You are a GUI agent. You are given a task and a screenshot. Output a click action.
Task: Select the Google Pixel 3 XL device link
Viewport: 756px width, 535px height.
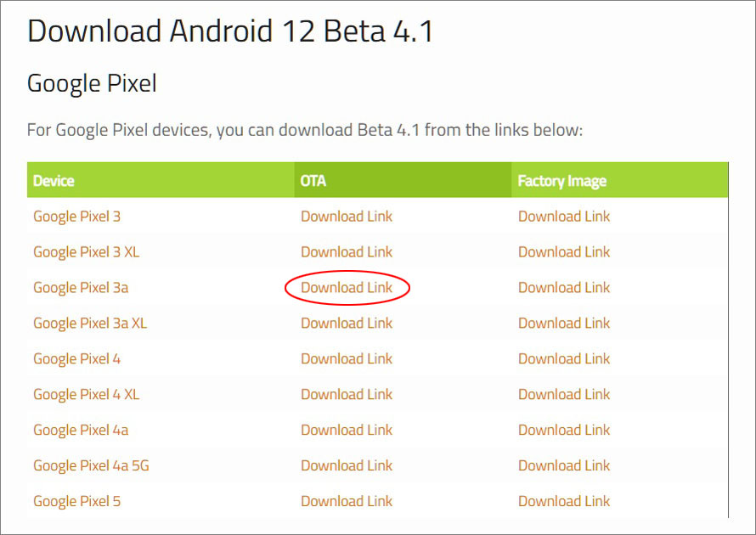click(x=87, y=252)
